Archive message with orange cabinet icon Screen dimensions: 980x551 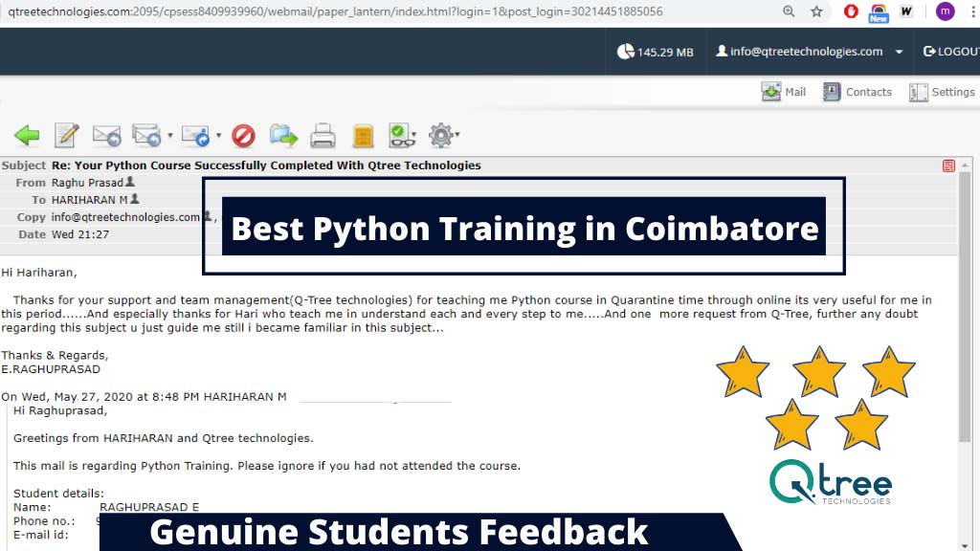tap(363, 136)
